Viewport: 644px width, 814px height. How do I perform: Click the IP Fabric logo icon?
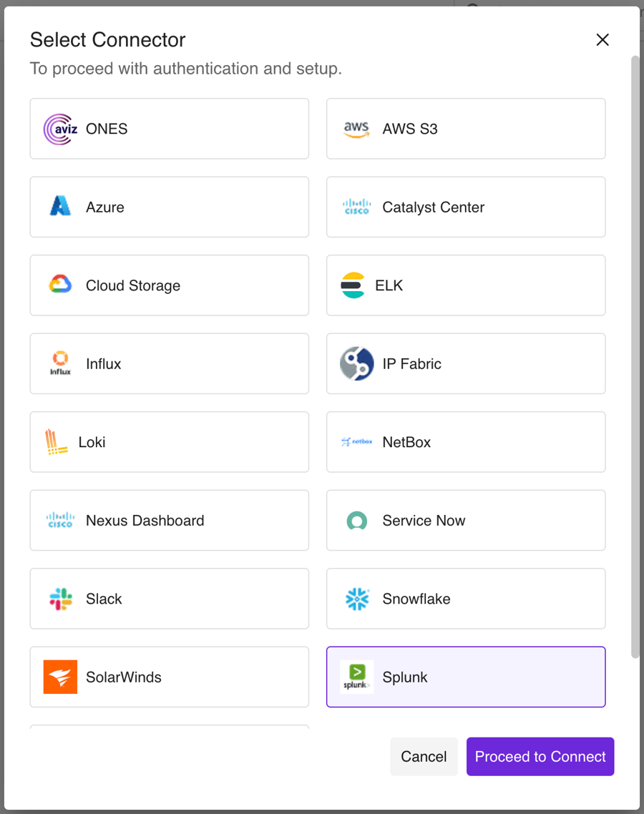click(356, 364)
